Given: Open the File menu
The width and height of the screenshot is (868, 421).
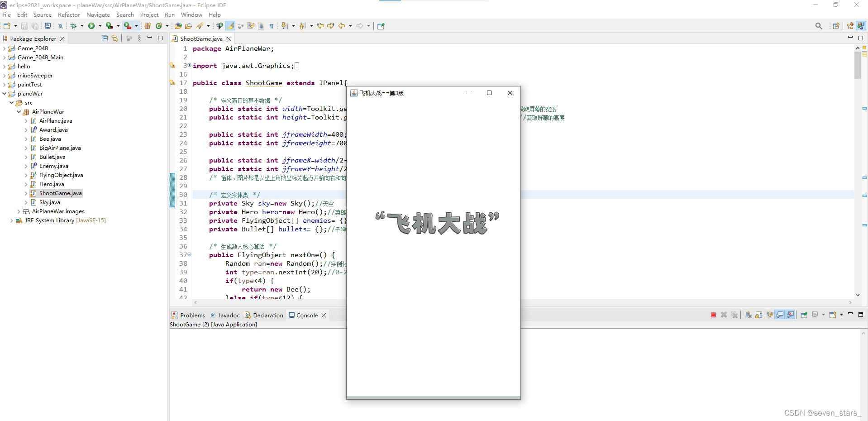Looking at the screenshot, I should pos(6,14).
